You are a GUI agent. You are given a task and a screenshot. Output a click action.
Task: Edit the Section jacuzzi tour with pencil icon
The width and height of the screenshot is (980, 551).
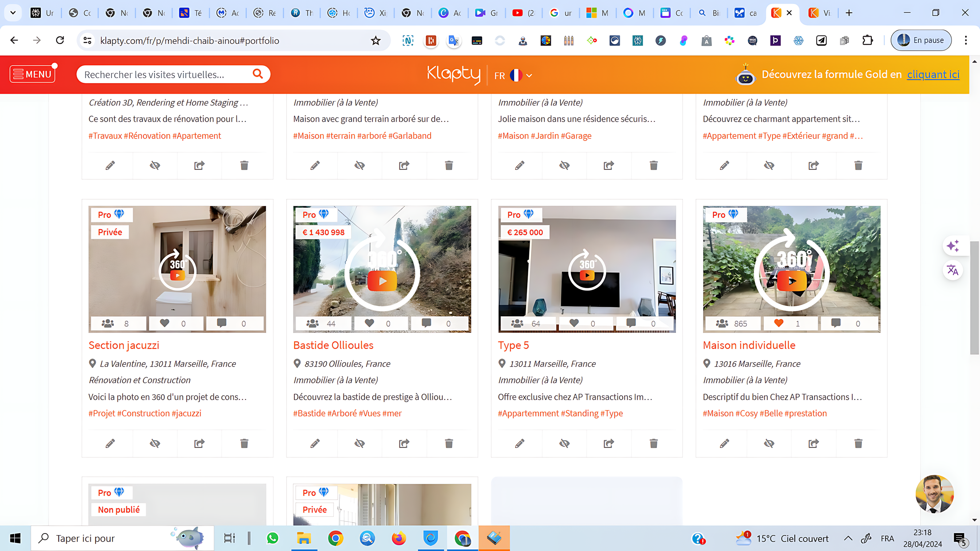click(110, 443)
